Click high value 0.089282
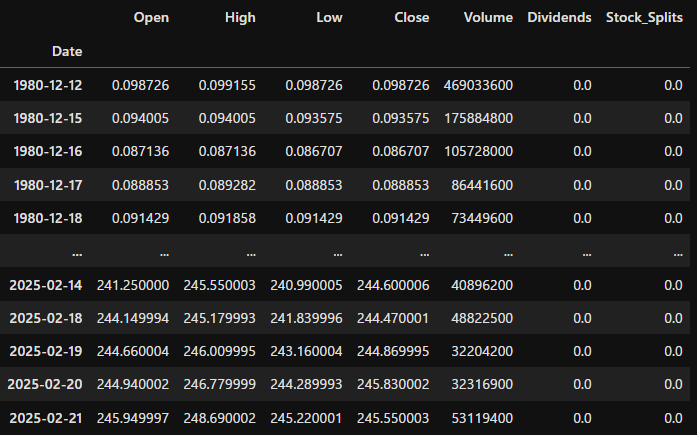This screenshot has width=697, height=435. [227, 185]
